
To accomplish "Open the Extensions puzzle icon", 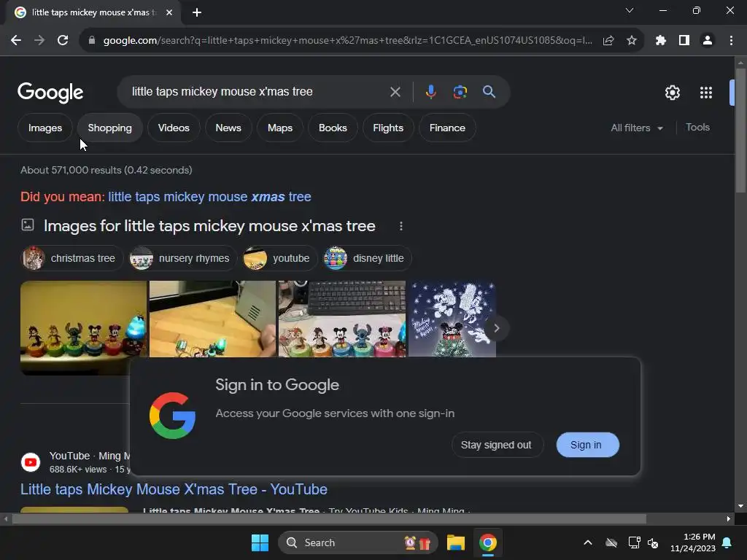I will [x=661, y=41].
